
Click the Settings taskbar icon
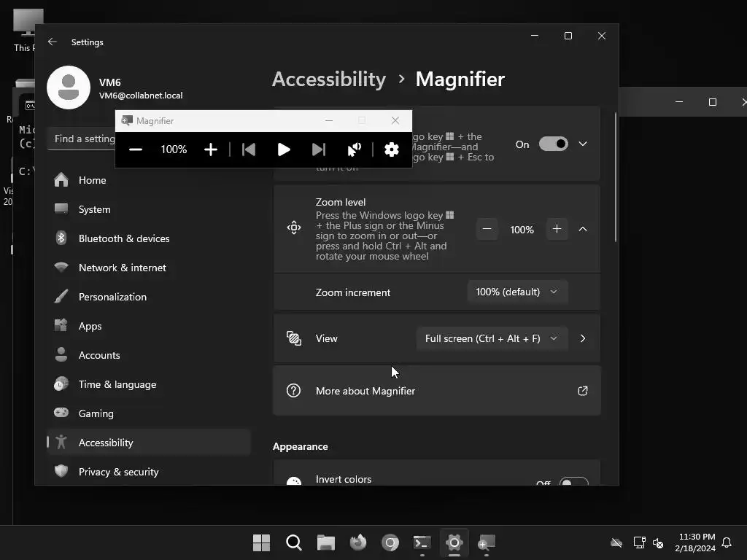pos(454,542)
